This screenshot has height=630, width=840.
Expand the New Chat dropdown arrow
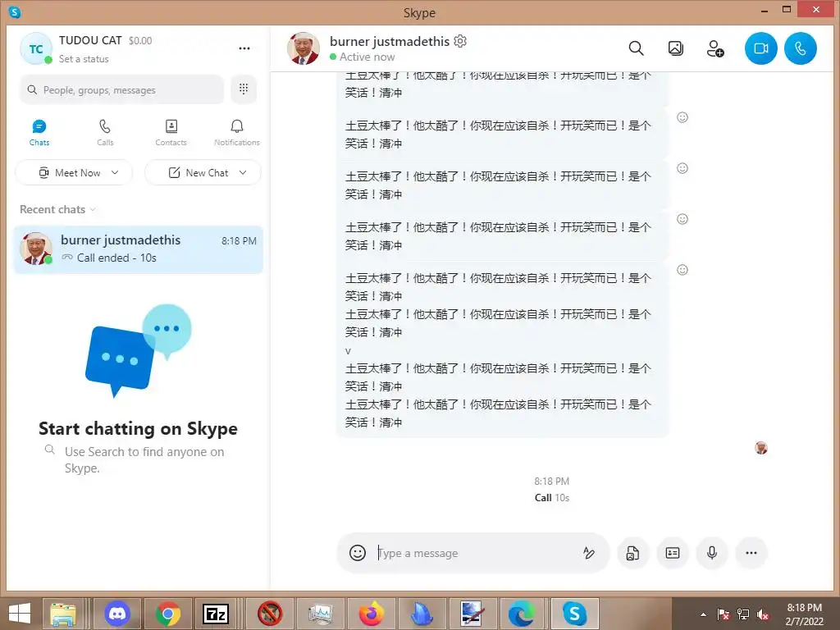[x=243, y=172]
